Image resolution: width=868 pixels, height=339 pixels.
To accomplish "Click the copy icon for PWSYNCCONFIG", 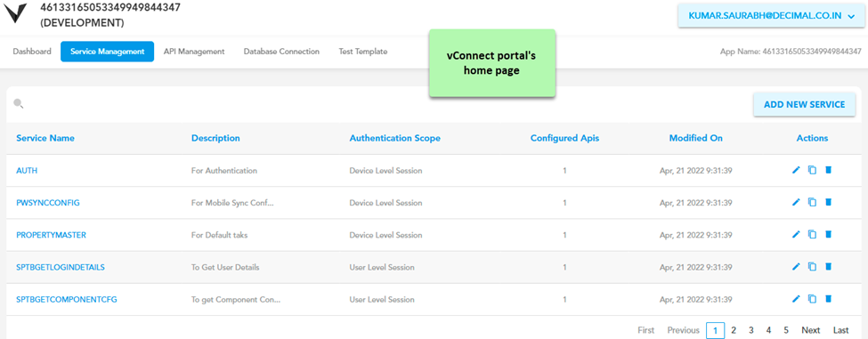I will point(812,202).
